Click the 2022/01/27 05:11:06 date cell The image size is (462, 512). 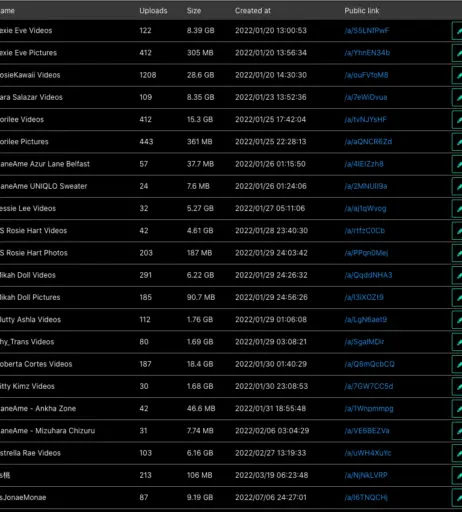pyautogui.click(x=270, y=209)
